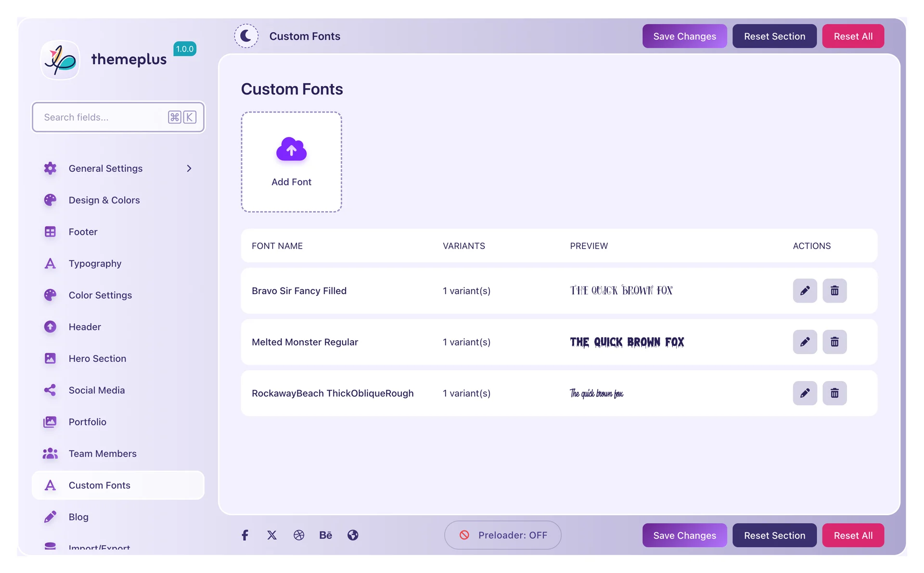The height and width of the screenshot is (573, 924).
Task: Open the Dribbble icon link
Action: 299,535
